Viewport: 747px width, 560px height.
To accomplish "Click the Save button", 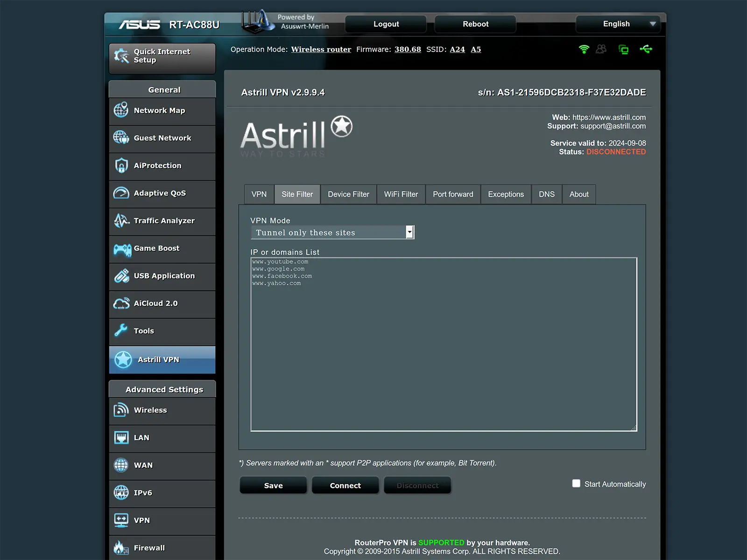I will pos(274,485).
